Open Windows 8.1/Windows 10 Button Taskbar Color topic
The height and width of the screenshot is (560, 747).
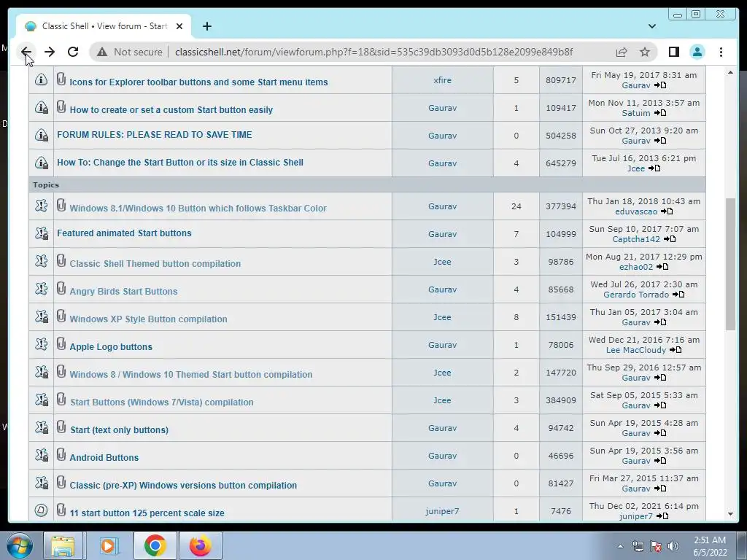tap(198, 208)
